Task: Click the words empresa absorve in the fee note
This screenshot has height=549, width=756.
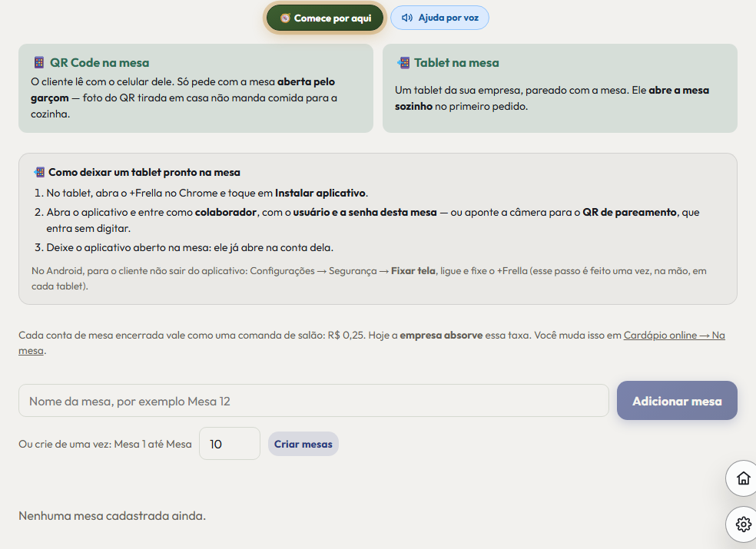Action: pos(441,335)
